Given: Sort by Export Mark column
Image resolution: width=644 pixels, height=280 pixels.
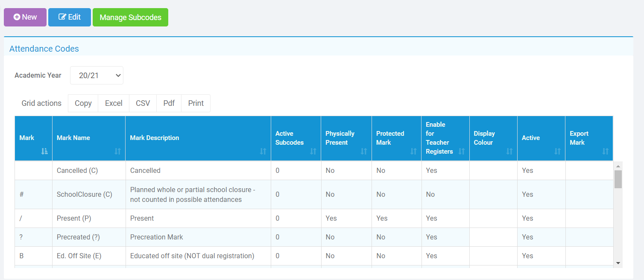Looking at the screenshot, I should pos(605,151).
